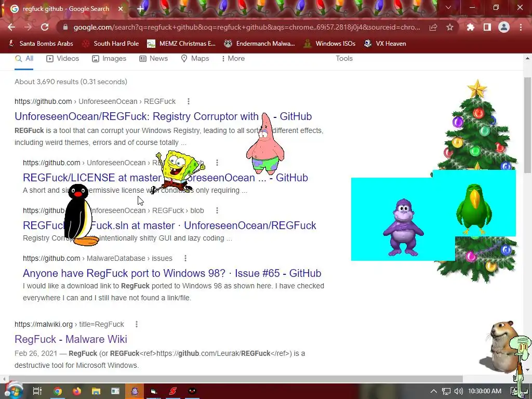Click the Christmas tree star topper
The width and height of the screenshot is (532, 399).
pos(477,89)
